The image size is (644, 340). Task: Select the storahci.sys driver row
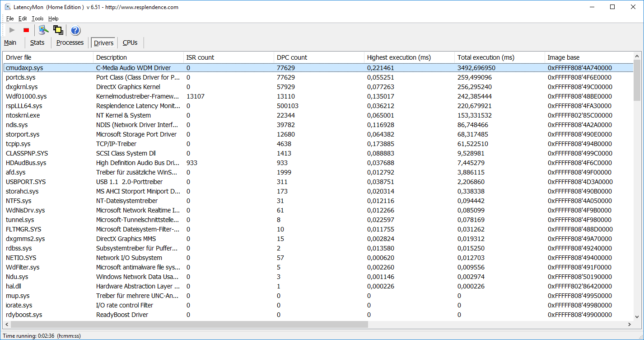tap(318, 191)
